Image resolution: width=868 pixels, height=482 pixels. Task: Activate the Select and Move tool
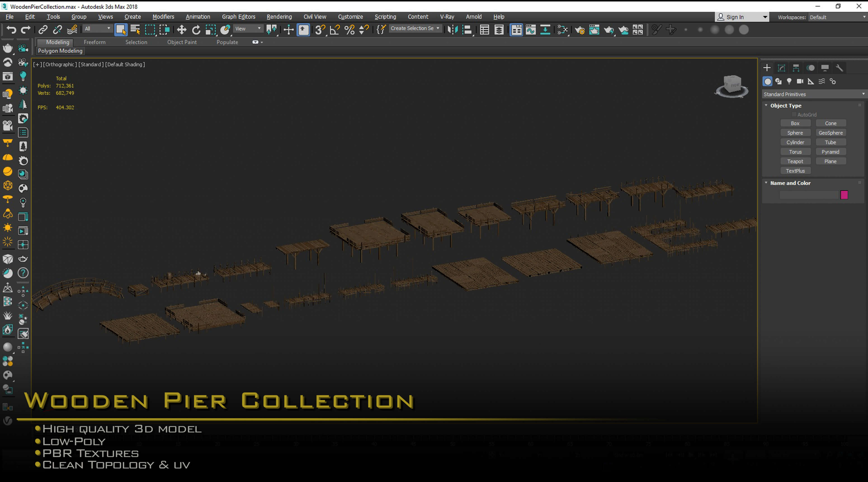[182, 30]
